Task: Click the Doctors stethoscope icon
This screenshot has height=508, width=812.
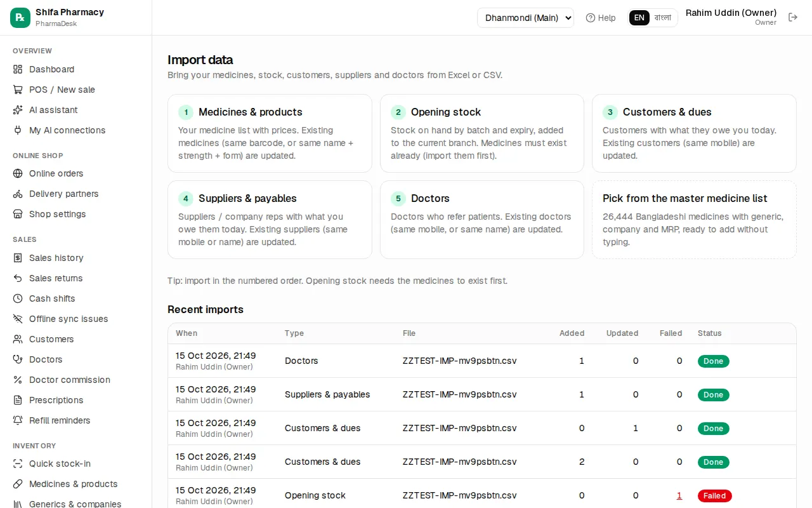Action: [18, 359]
